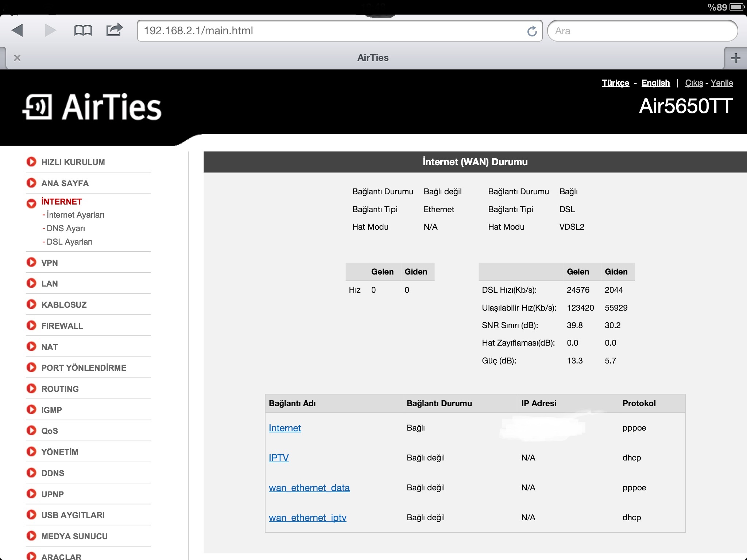Expand the VPN menu

pyautogui.click(x=50, y=262)
